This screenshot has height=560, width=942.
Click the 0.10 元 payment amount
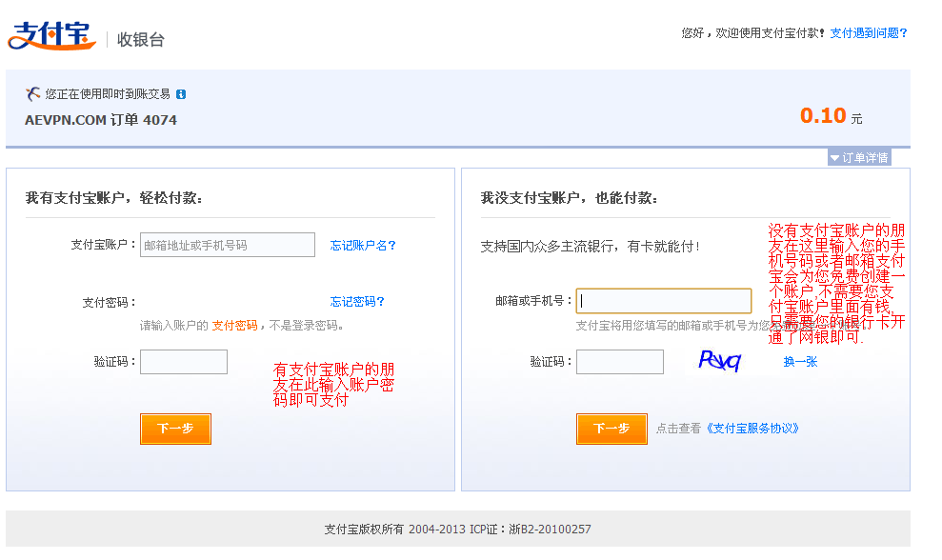point(831,115)
